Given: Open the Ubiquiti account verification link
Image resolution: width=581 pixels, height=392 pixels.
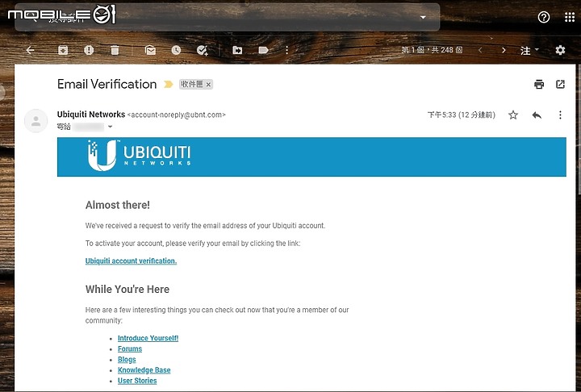Looking at the screenshot, I should 131,261.
